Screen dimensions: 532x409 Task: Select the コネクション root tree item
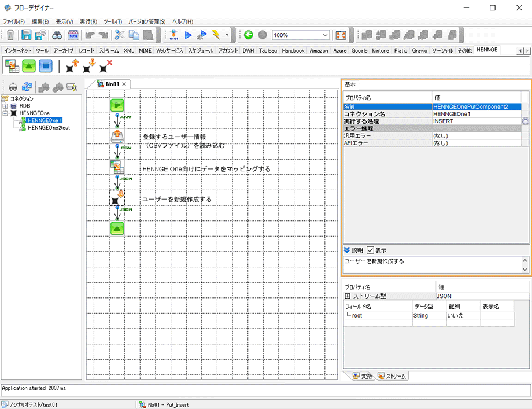[22, 99]
